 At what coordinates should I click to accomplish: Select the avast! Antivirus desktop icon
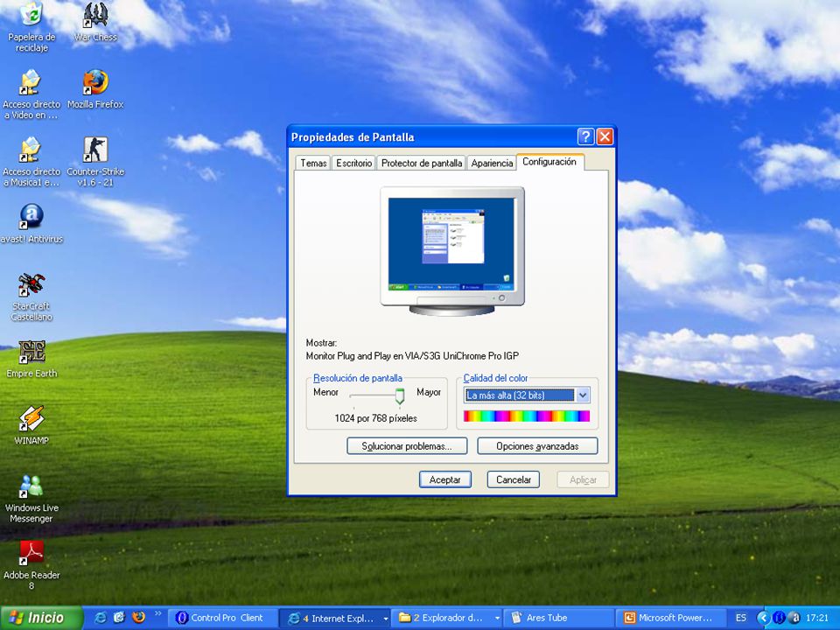click(31, 224)
